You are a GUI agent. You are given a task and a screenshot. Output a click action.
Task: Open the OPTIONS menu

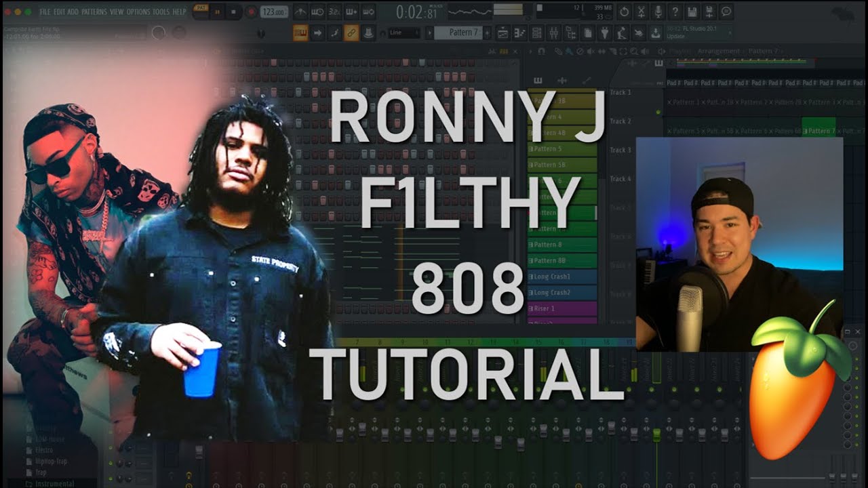tap(138, 12)
